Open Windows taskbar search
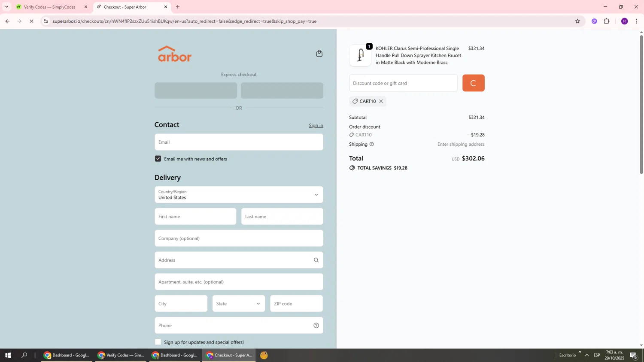 click(24, 355)
